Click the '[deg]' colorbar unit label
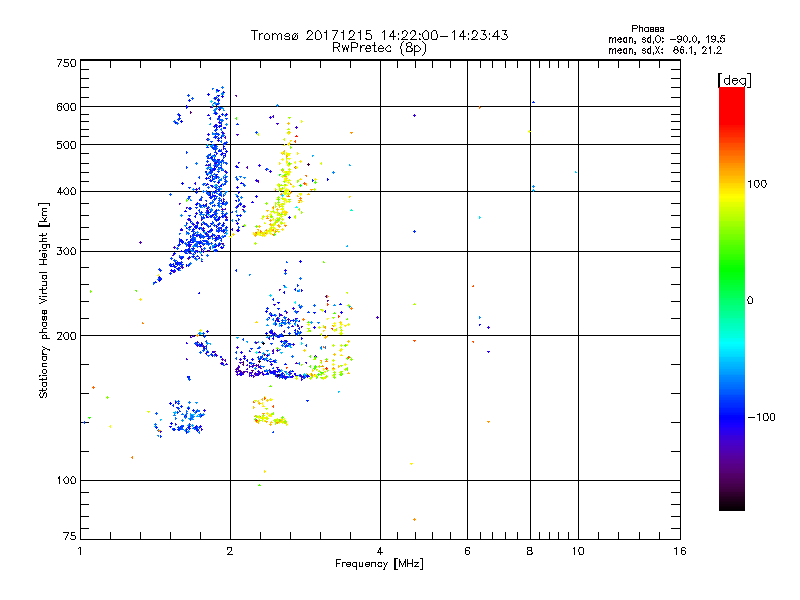Screen dimensions: 800x600 [734, 81]
